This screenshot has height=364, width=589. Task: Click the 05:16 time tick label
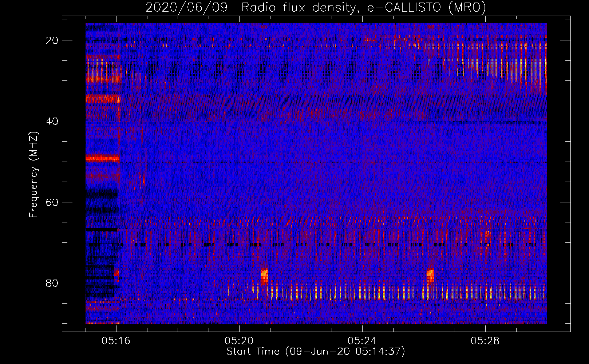pyautogui.click(x=116, y=341)
